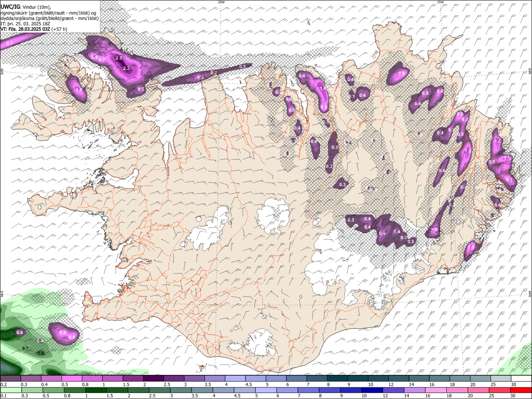Click the 0.2–0.3 purple snow legend swatch

[10, 379]
